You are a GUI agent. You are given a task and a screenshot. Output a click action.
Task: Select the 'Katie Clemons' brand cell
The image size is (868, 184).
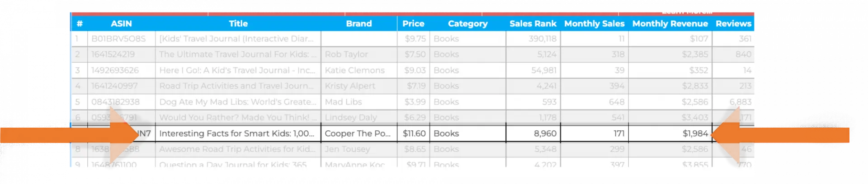pyautogui.click(x=354, y=70)
